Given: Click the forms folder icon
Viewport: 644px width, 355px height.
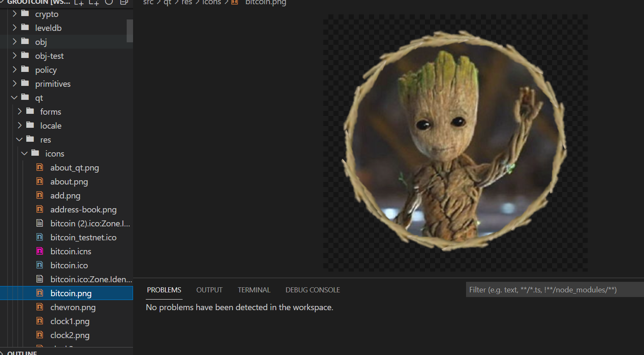Looking at the screenshot, I should pyautogui.click(x=30, y=111).
